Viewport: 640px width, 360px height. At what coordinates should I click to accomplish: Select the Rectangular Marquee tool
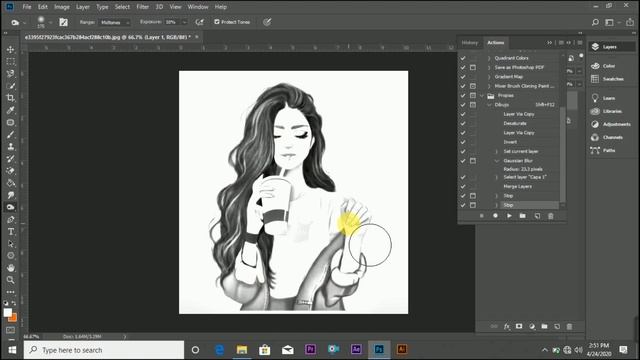click(11, 62)
